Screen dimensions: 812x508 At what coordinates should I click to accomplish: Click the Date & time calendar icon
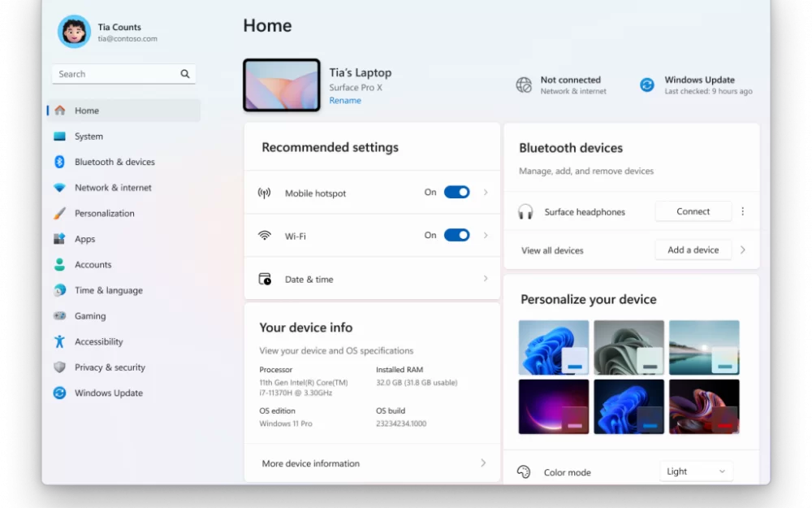click(265, 279)
